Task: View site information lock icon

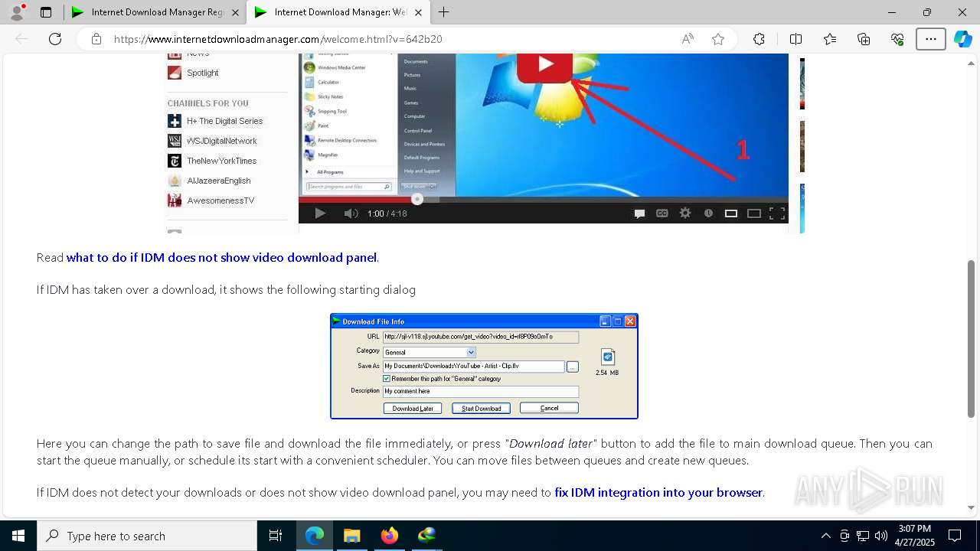Action: coord(96,39)
